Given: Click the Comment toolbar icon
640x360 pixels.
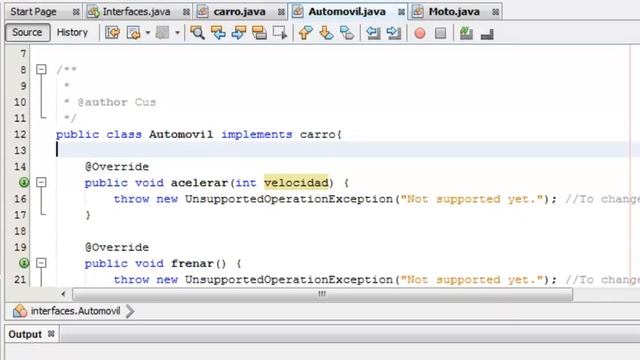Looking at the screenshot, I should pos(466,33).
